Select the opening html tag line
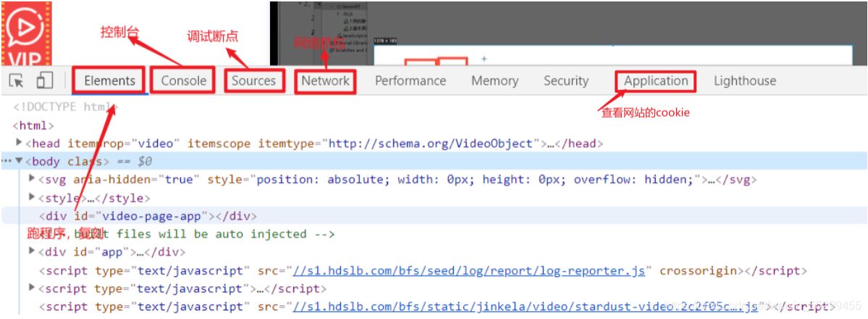The image size is (868, 319). click(x=33, y=125)
